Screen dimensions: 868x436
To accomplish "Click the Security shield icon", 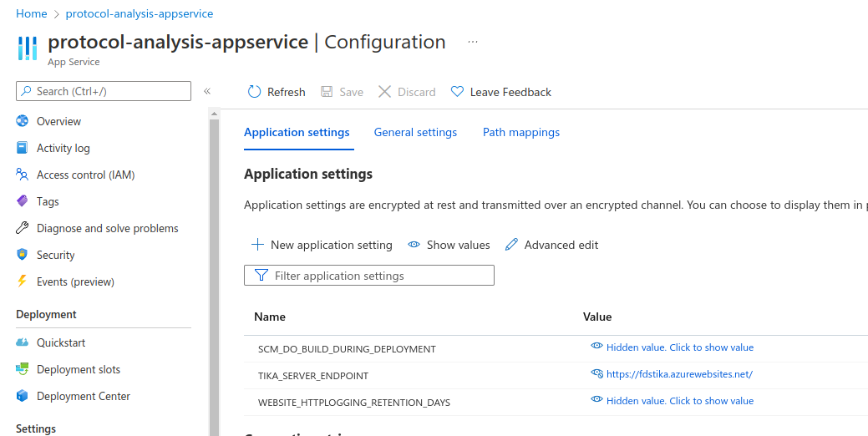I will point(23,255).
